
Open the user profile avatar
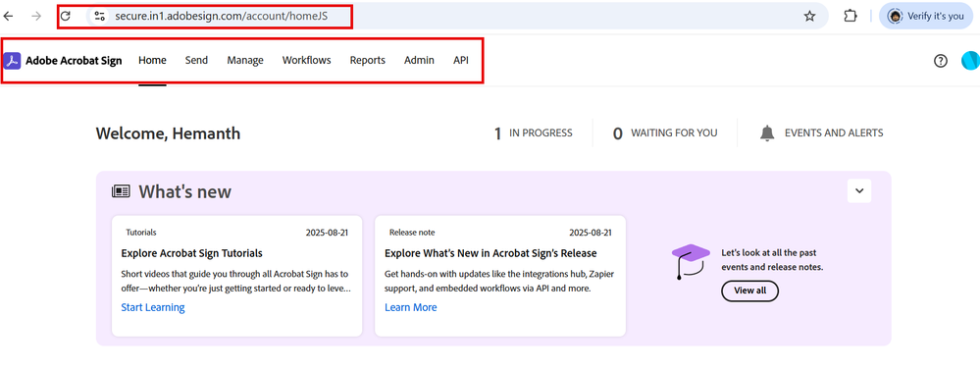point(970,61)
